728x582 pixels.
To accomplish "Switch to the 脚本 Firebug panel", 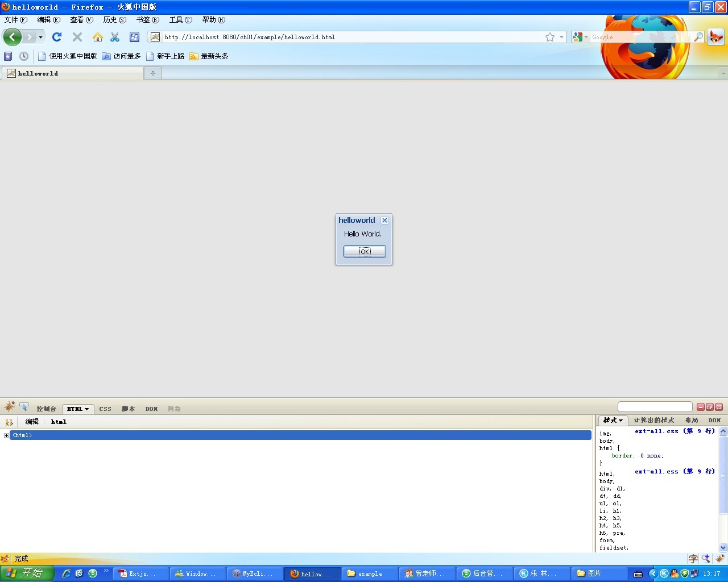I will pyautogui.click(x=128, y=409).
